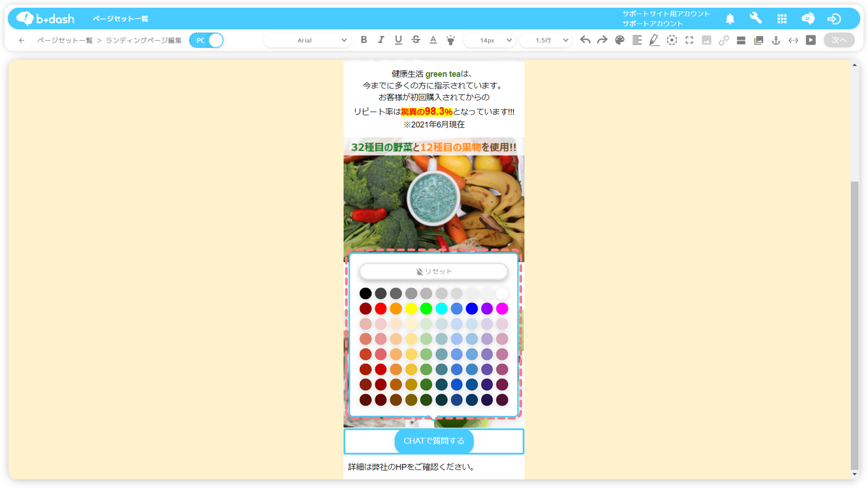868x488 pixels.
Task: Open the support chat bubble icon
Action: pyautogui.click(x=808, y=19)
